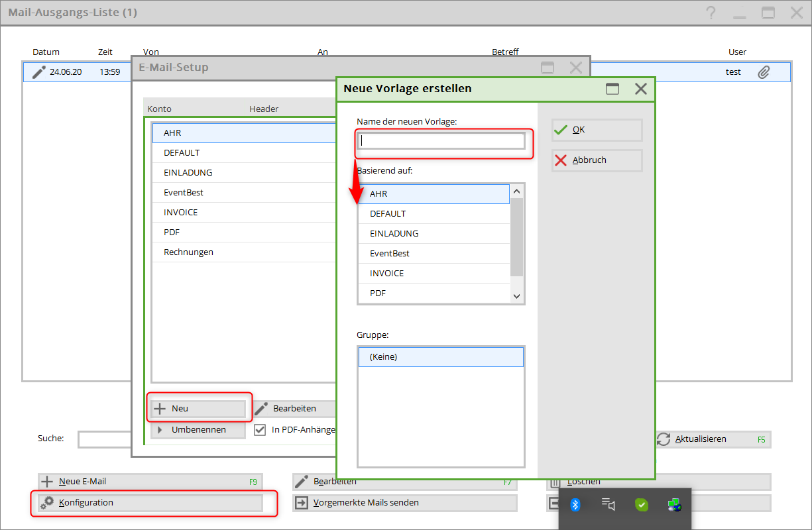Click the Datum column header

pos(46,52)
